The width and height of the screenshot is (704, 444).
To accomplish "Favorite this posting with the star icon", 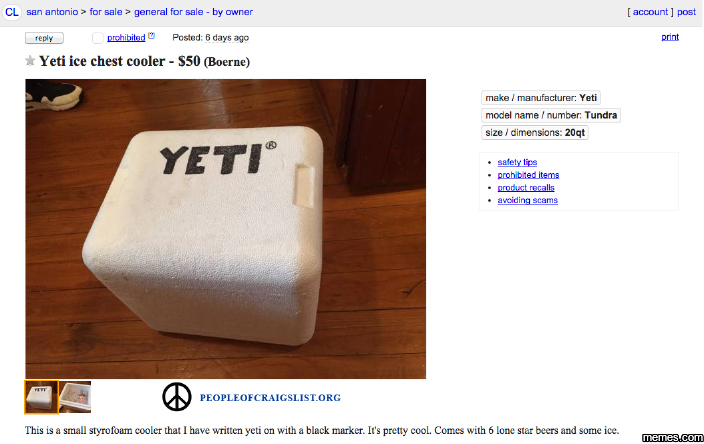I will 30,61.
